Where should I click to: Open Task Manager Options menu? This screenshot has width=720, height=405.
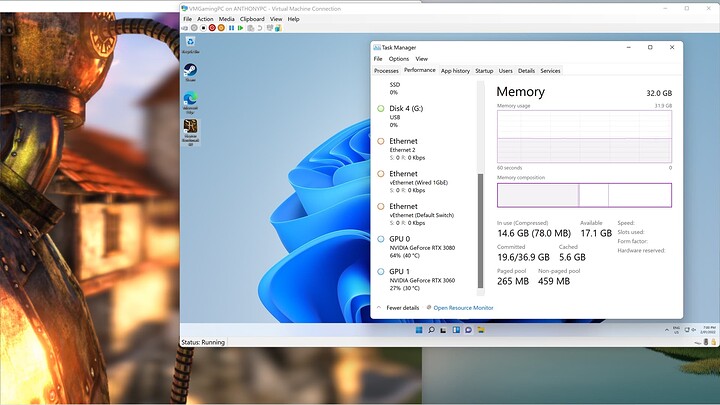[x=399, y=59]
